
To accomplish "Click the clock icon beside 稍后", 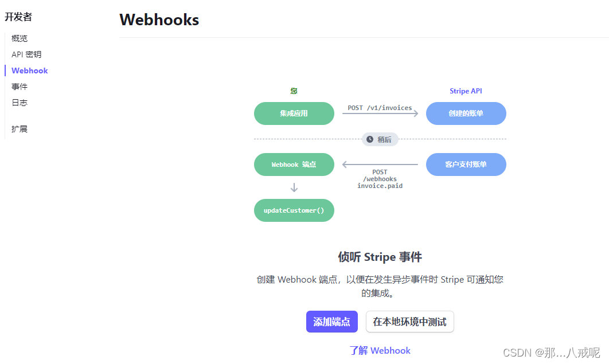I will [370, 139].
